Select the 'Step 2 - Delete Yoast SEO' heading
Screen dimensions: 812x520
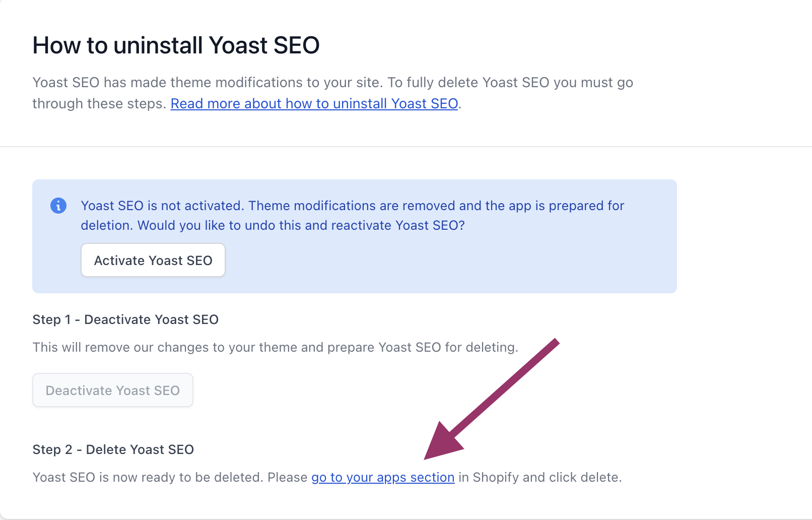(113, 449)
